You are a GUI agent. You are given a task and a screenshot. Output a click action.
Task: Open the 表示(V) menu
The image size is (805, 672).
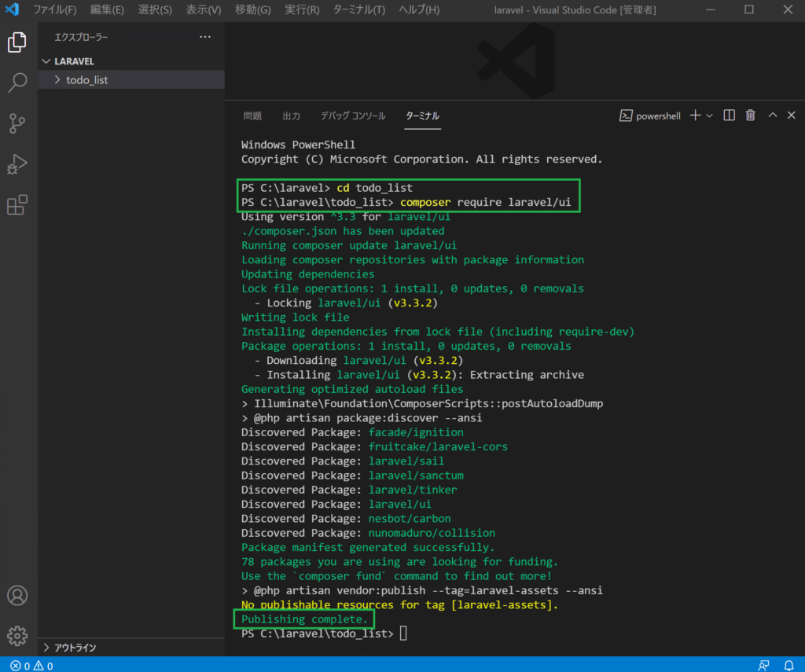[204, 9]
